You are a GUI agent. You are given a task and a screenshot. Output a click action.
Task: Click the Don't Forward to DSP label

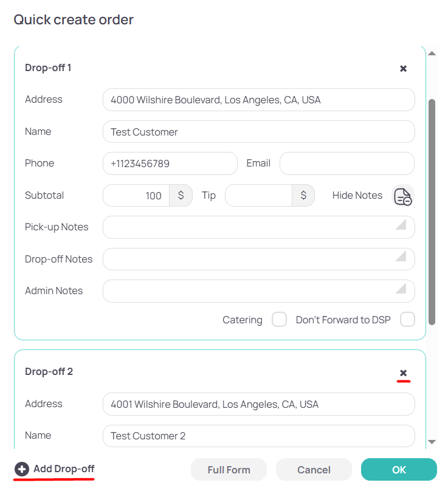[x=343, y=320]
